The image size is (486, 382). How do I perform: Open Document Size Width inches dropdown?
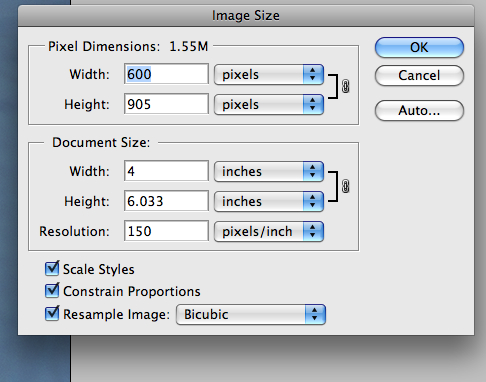269,171
